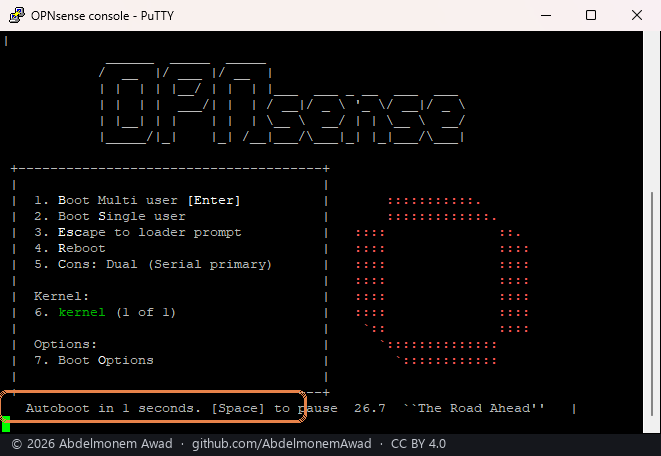The height and width of the screenshot is (456, 661).
Task: Click the '4. Reboot' entry
Action: point(70,248)
